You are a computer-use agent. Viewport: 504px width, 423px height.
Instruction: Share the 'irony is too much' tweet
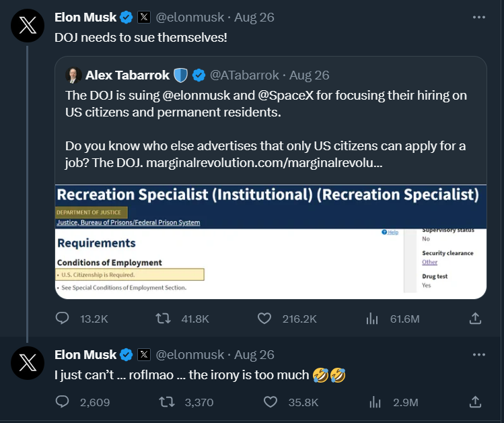475,401
